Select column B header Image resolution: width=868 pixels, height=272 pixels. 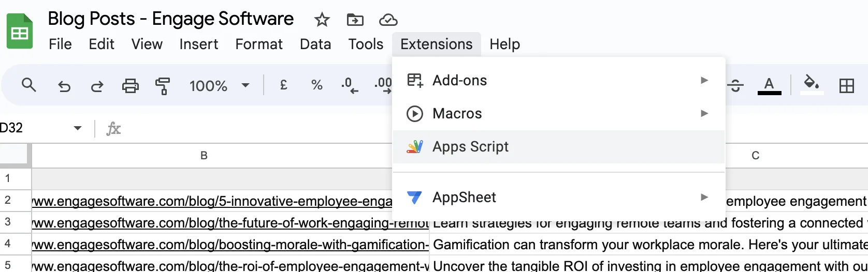pos(204,156)
